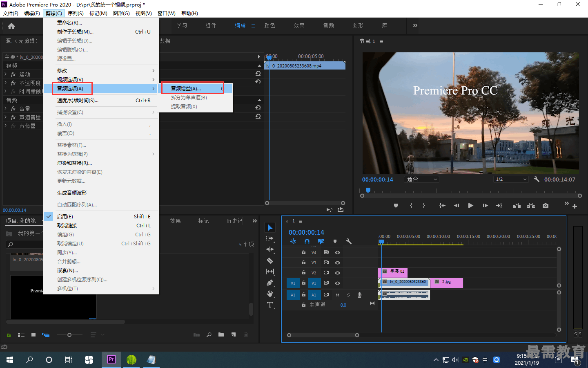Open the Program monitor button editor plus
The height and width of the screenshot is (368, 588).
pos(575,206)
